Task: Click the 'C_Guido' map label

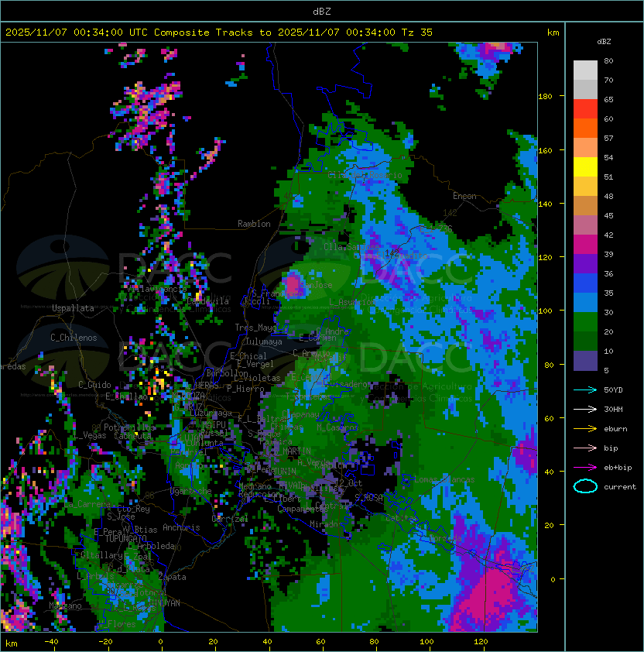Action: pyautogui.click(x=94, y=385)
